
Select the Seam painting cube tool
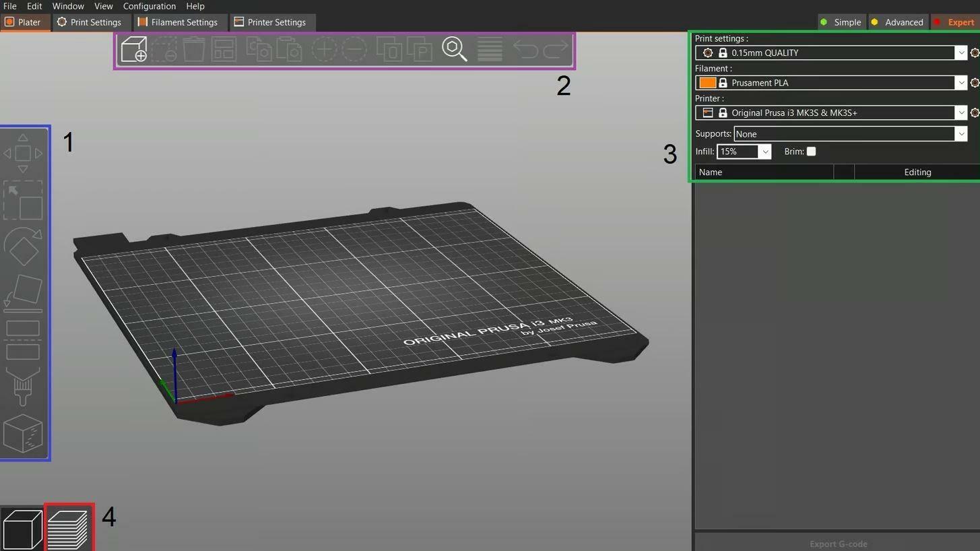(23, 433)
